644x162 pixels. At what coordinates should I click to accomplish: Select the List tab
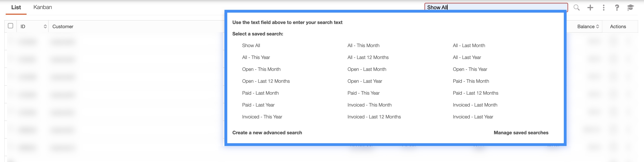point(16,7)
